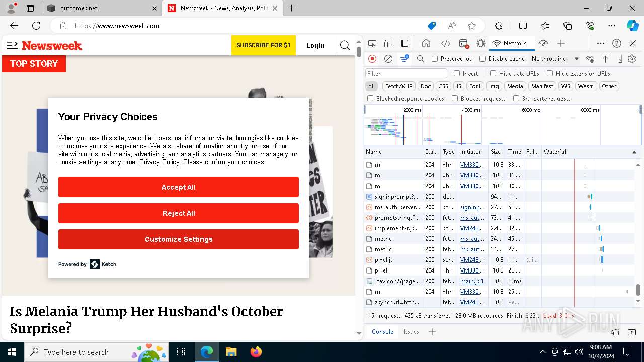Viewport: 644px width, 362px height.
Task: Open the Privacy Policy link
Action: pos(159,162)
